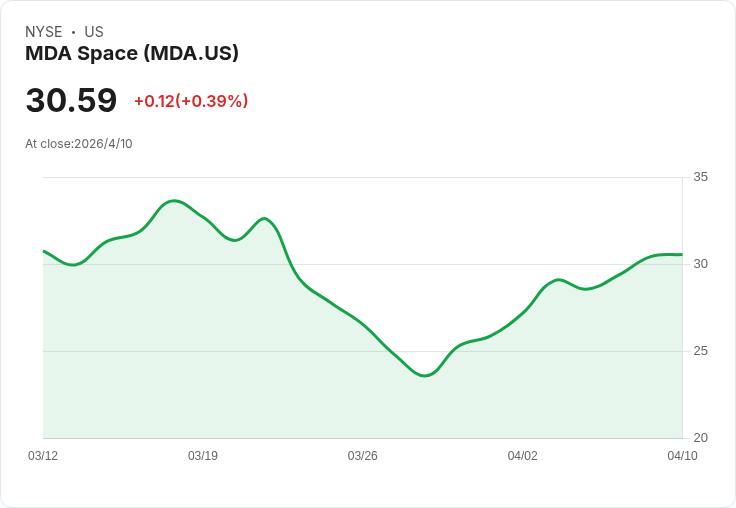
Task: Select the 30.59 current price
Action: click(71, 101)
